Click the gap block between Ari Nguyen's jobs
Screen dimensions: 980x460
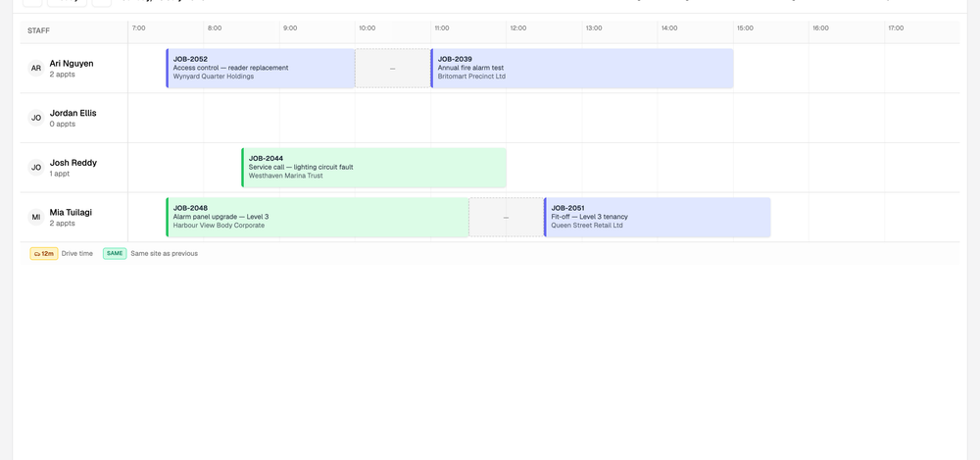393,69
